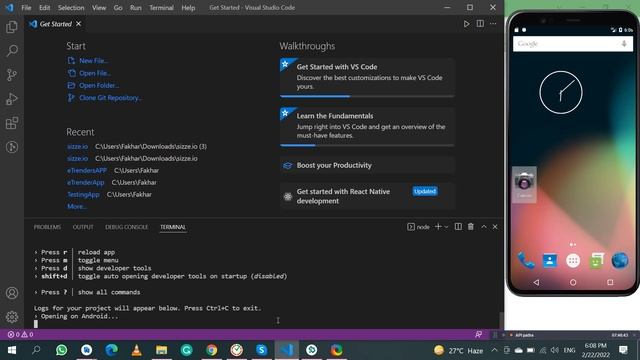This screenshot has width=640, height=360.
Task: Open Get started with React Native development
Action: (x=367, y=196)
